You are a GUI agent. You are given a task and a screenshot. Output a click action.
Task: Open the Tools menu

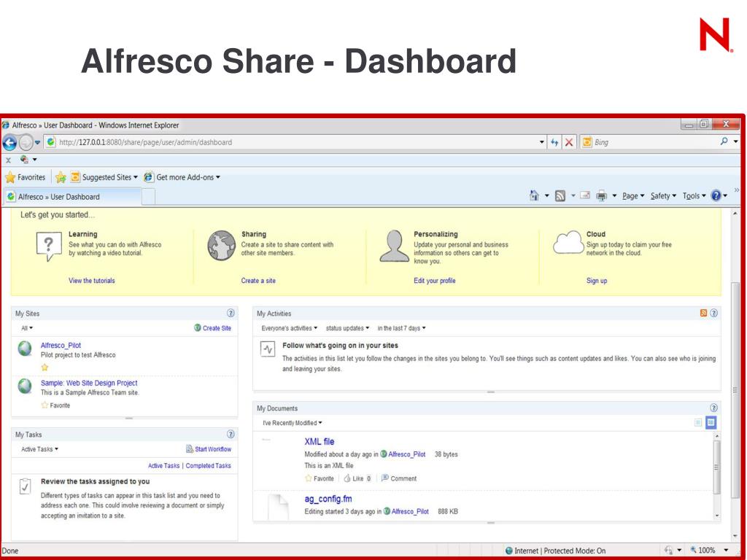click(x=694, y=195)
